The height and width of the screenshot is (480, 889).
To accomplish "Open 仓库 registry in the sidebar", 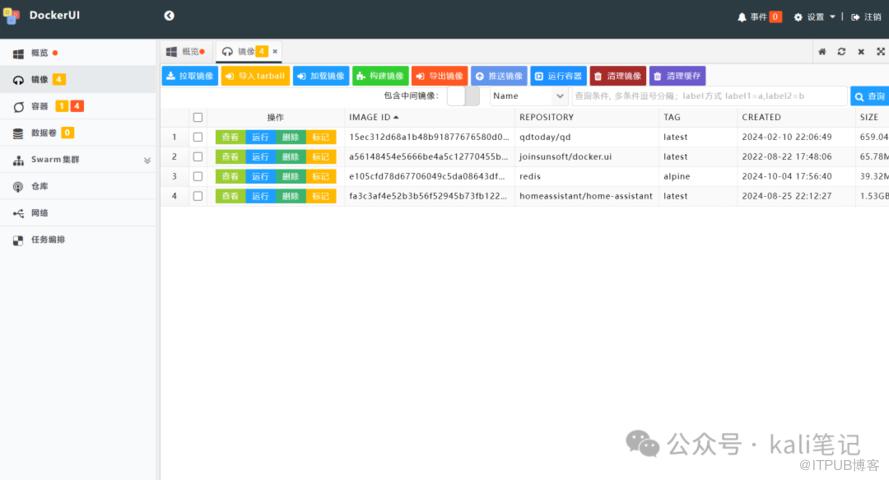I will tap(78, 186).
